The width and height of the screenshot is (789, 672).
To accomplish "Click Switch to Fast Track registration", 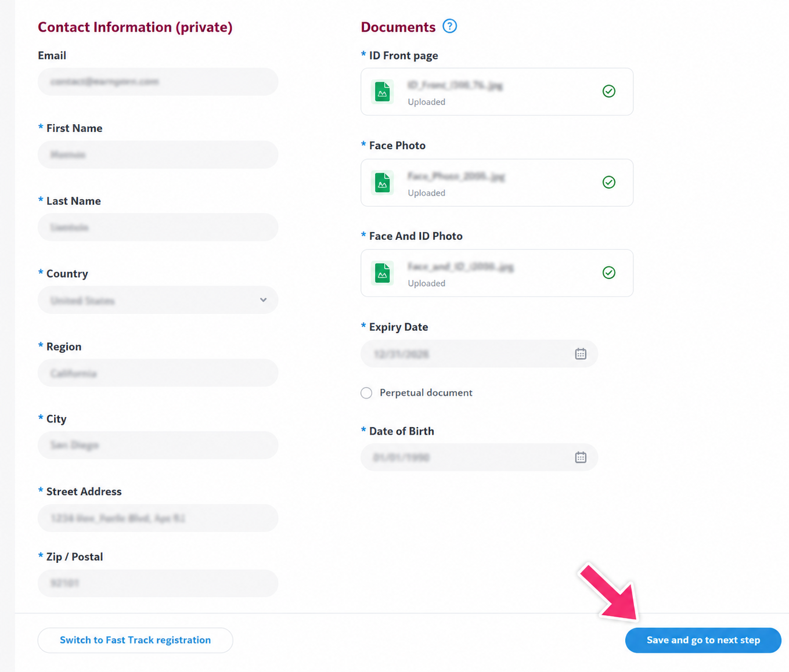I will tap(135, 640).
